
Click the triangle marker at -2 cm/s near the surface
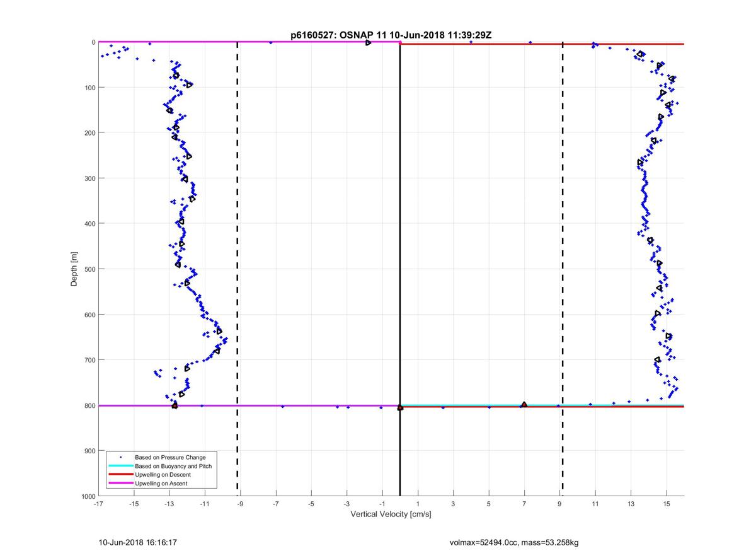[368, 43]
